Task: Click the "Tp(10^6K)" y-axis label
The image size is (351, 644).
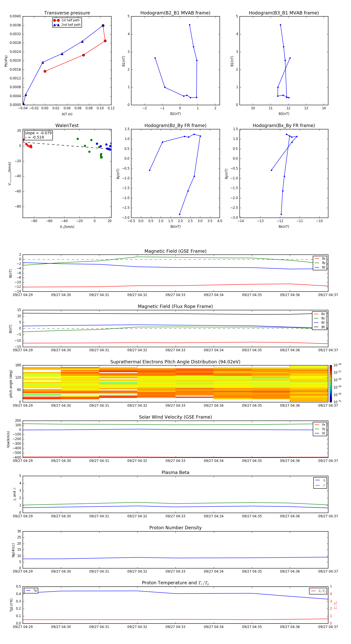Action: click(11, 605)
